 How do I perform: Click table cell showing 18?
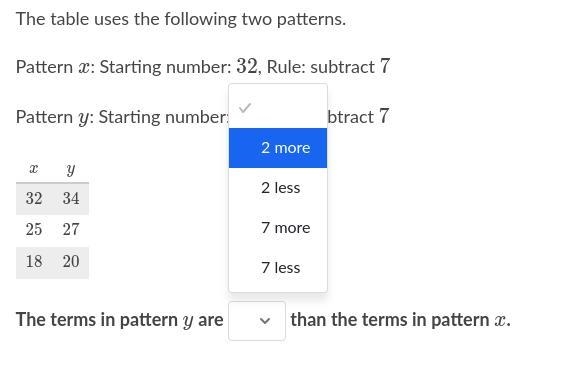click(x=34, y=262)
